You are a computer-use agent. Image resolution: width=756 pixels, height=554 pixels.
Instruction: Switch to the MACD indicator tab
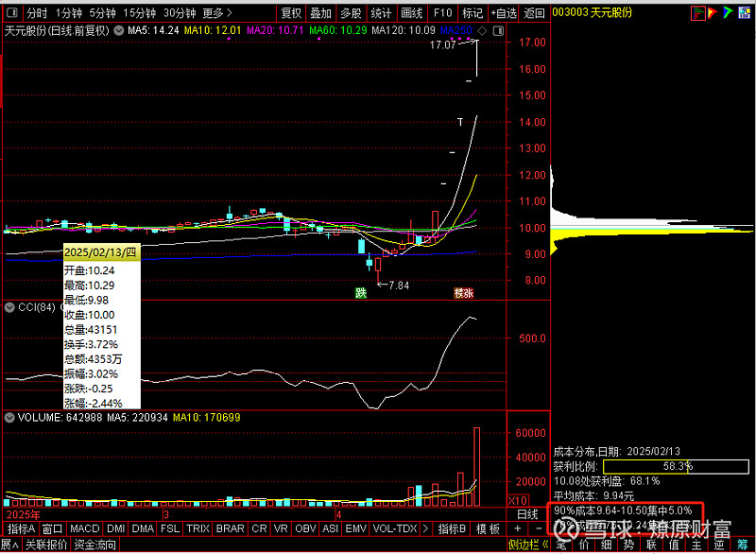coord(84,528)
